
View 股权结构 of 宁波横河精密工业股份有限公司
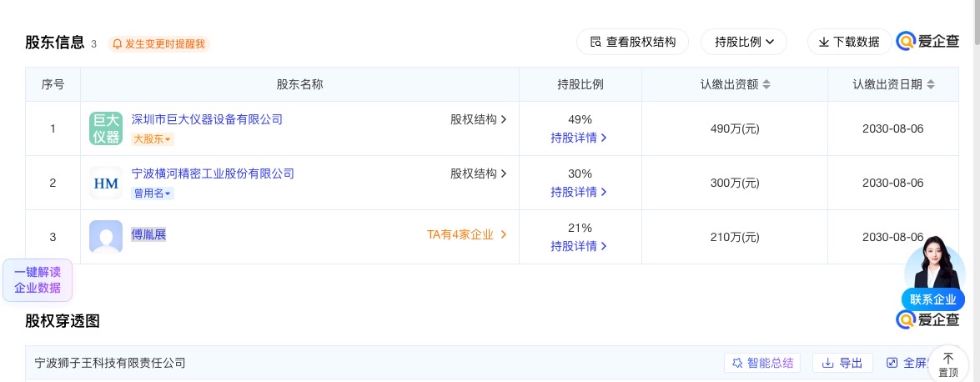tap(478, 173)
